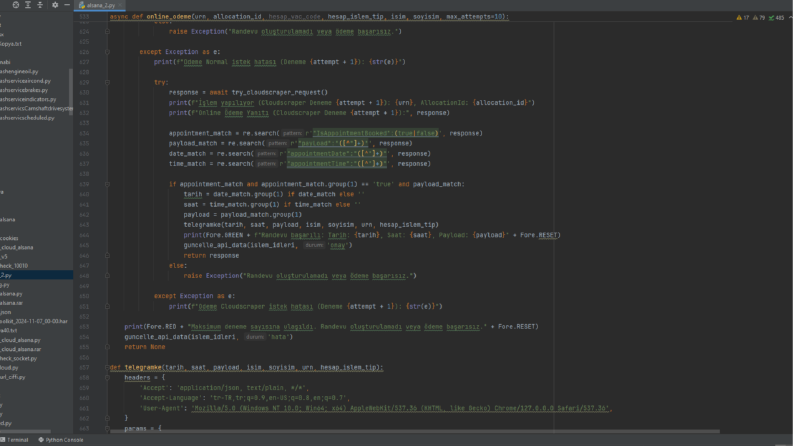Collapse the headers dict at line 658
Screen dimensions: 793x446
107,377
